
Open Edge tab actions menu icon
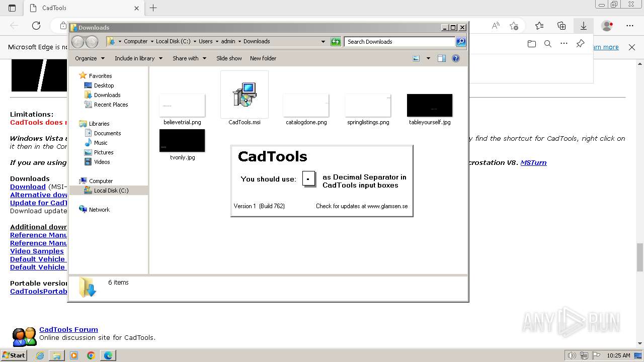pyautogui.click(x=12, y=8)
